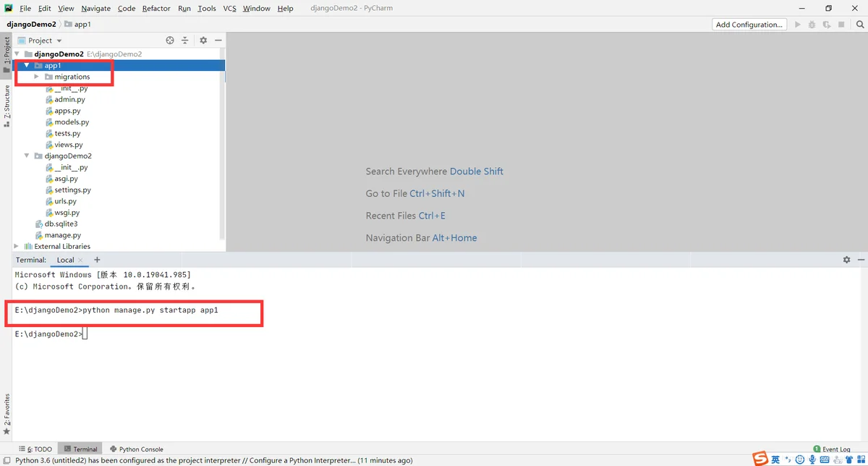Toggle the Z: Structure side tool window button

pyautogui.click(x=7, y=106)
